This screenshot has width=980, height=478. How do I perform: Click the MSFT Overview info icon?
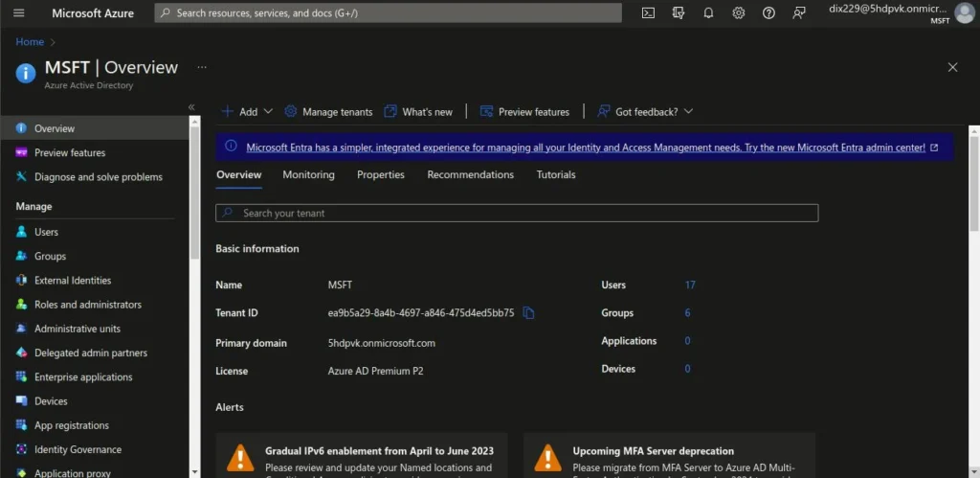point(26,73)
